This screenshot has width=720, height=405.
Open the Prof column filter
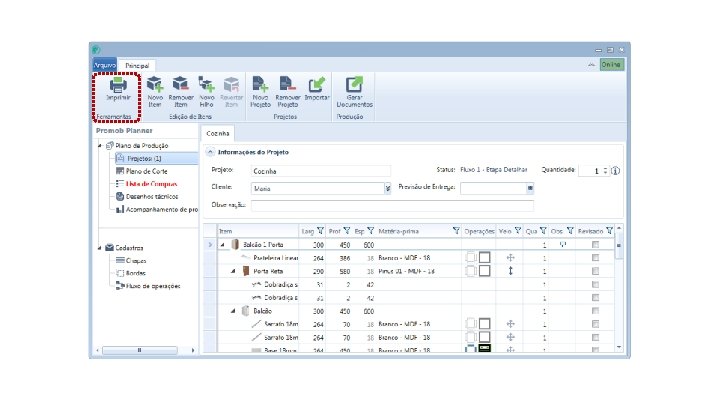(x=347, y=231)
